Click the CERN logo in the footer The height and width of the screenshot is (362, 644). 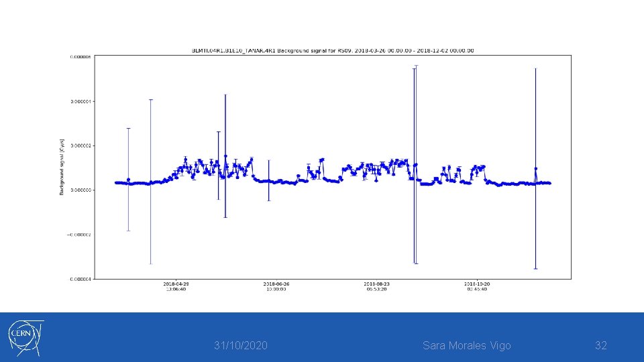(x=26, y=338)
